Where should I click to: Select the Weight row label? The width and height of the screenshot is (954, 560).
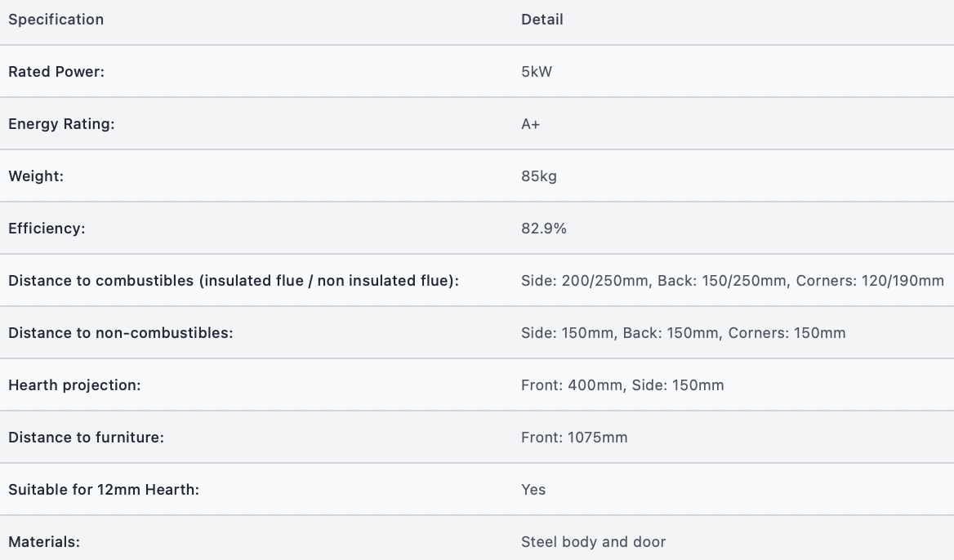36,176
